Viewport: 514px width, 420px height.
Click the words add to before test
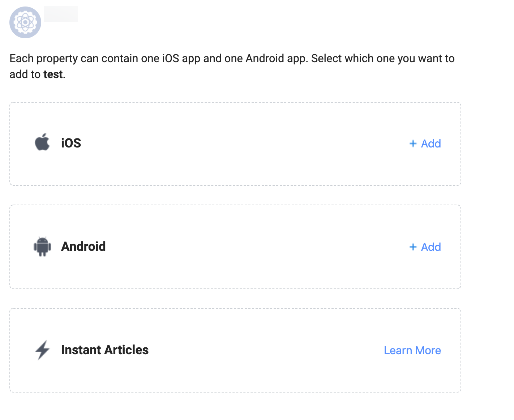pyautogui.click(x=25, y=74)
